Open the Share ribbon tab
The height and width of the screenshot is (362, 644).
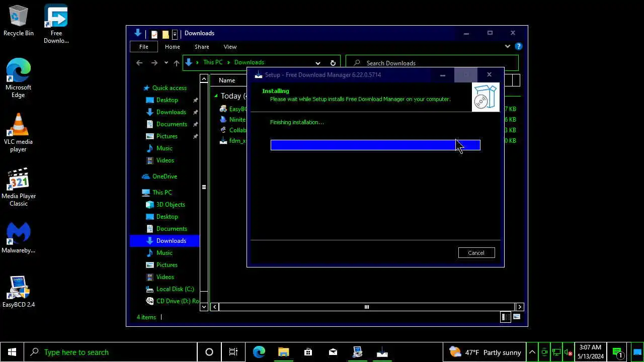click(x=202, y=47)
